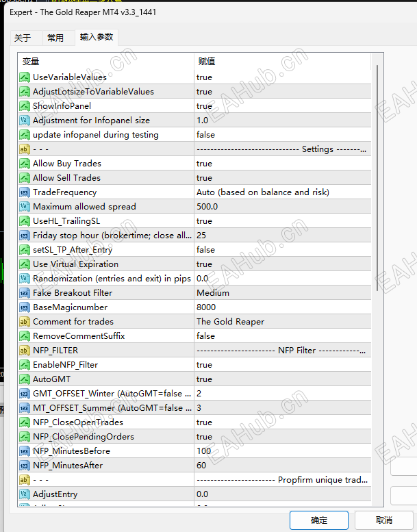The width and height of the screenshot is (417, 532).
Task: Click the Fake Breakout Filter icon
Action: coord(25,293)
